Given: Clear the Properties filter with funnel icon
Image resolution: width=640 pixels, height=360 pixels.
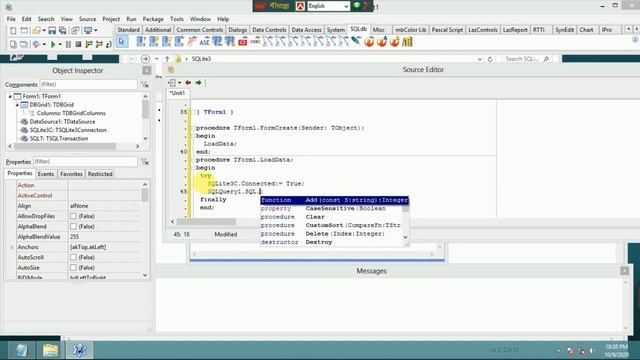Looking at the screenshot, I should [x=144, y=162].
